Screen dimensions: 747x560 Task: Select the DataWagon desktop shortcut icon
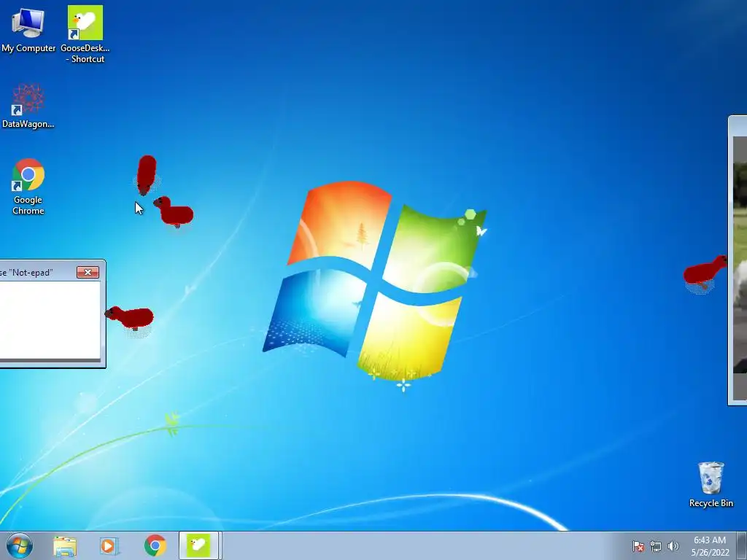pyautogui.click(x=28, y=106)
